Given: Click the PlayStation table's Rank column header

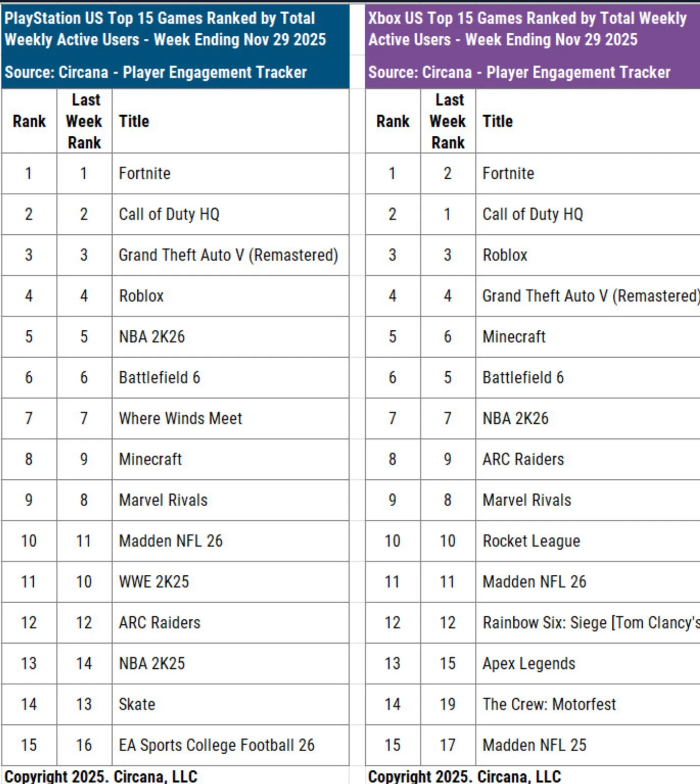Looking at the screenshot, I should [29, 121].
